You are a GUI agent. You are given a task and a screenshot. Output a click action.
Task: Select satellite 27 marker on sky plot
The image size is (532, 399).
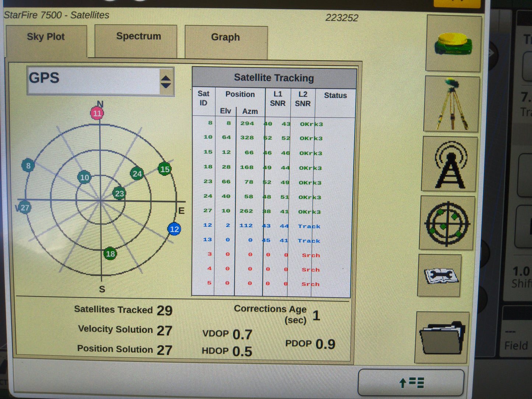coord(25,208)
